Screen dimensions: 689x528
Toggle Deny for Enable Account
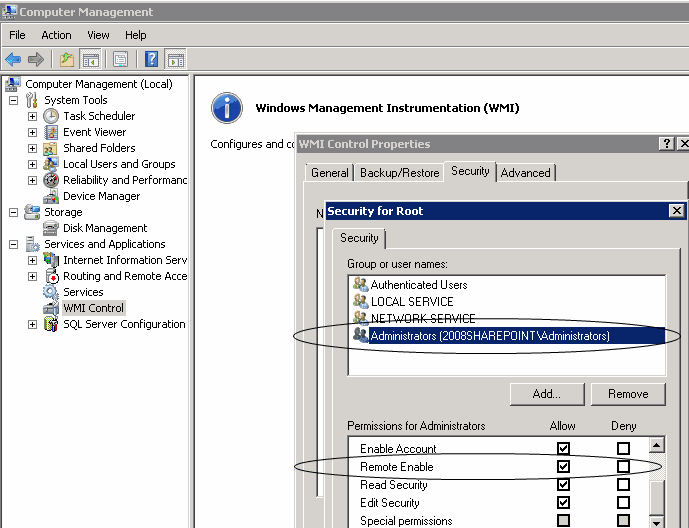[x=623, y=448]
